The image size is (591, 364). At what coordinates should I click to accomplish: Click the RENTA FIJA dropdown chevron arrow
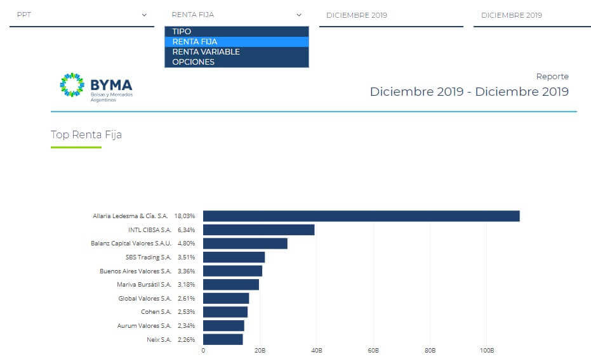299,15
